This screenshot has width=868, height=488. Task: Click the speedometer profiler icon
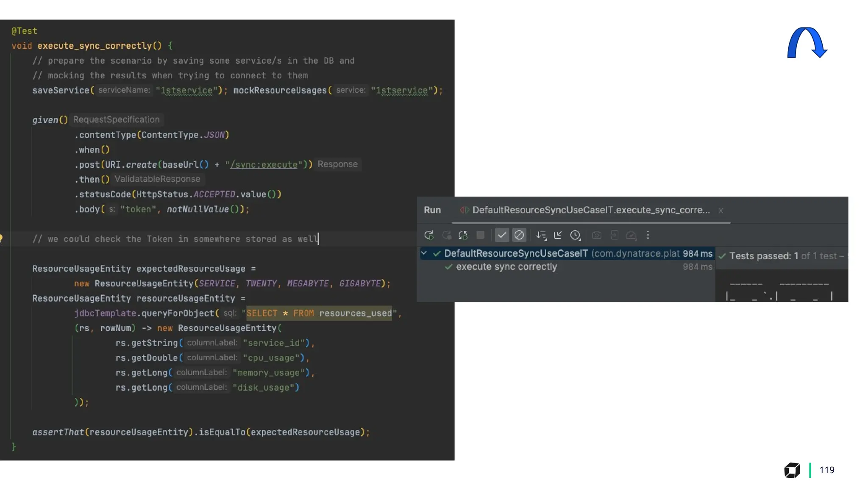pos(631,235)
